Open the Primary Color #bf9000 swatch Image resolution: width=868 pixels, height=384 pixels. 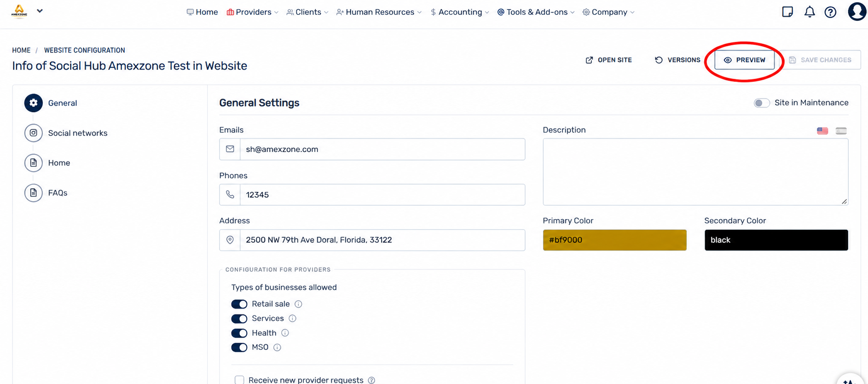click(614, 240)
